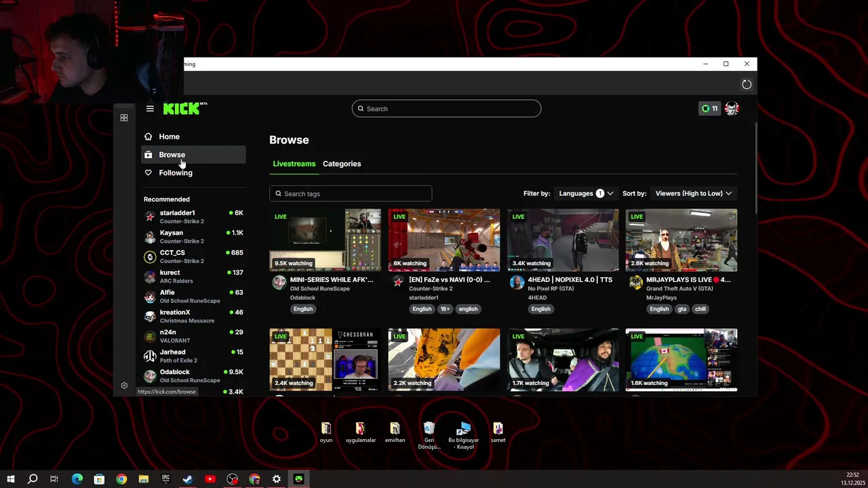
Task: Open the Odablock 9.5K watching thumbnail
Action: [325, 240]
